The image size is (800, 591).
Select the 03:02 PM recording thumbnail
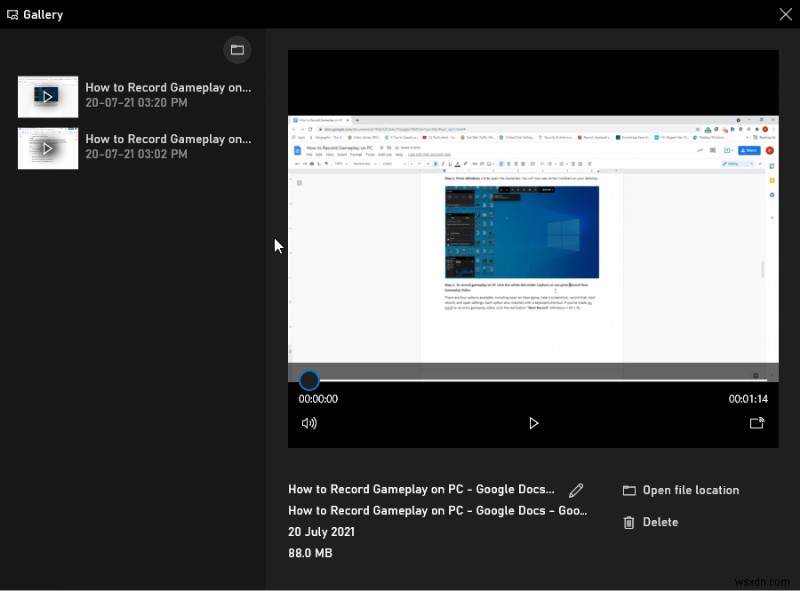(48, 148)
